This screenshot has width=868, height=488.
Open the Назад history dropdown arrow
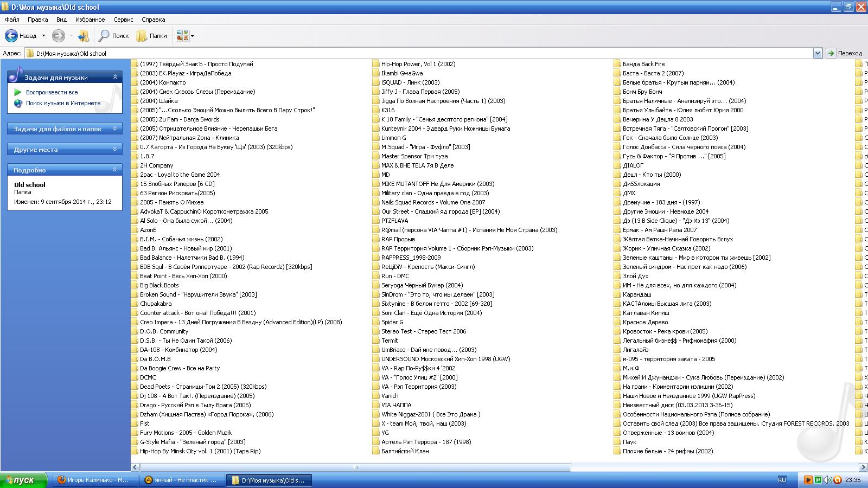43,36
